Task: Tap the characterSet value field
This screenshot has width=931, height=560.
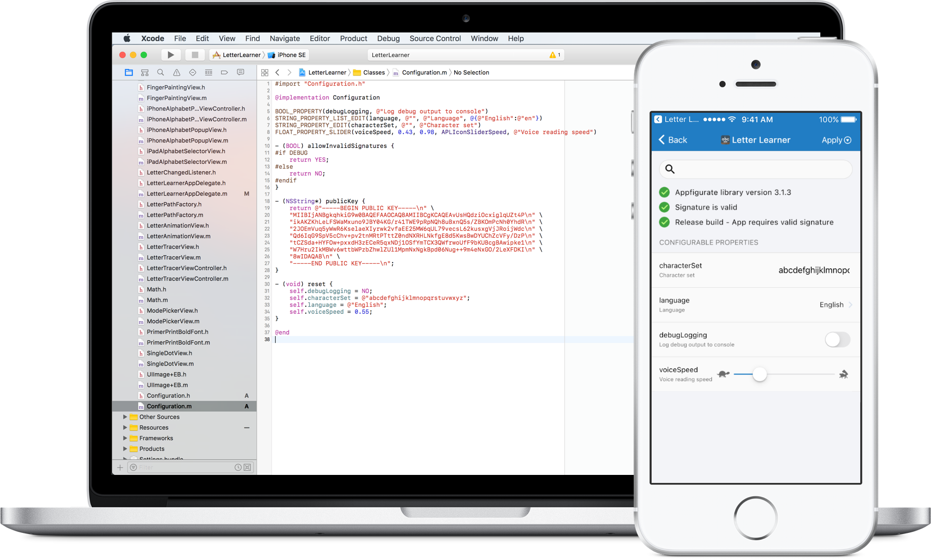Action: point(814,270)
